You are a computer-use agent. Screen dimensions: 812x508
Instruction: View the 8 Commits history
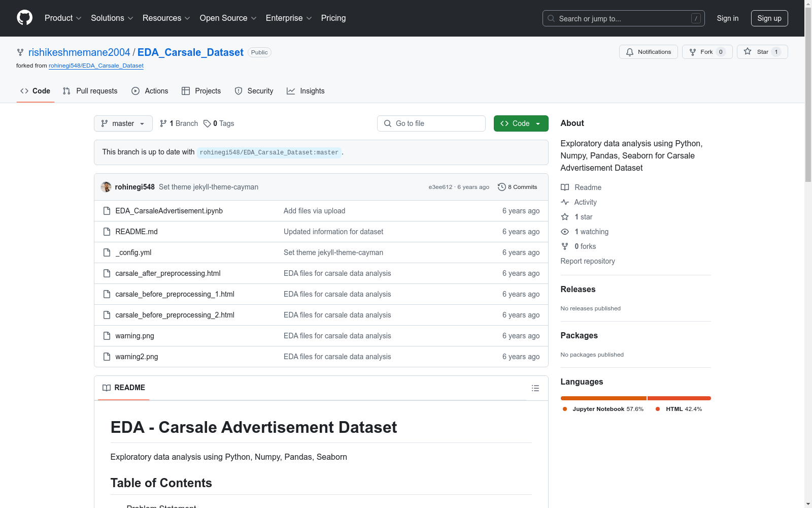point(518,187)
